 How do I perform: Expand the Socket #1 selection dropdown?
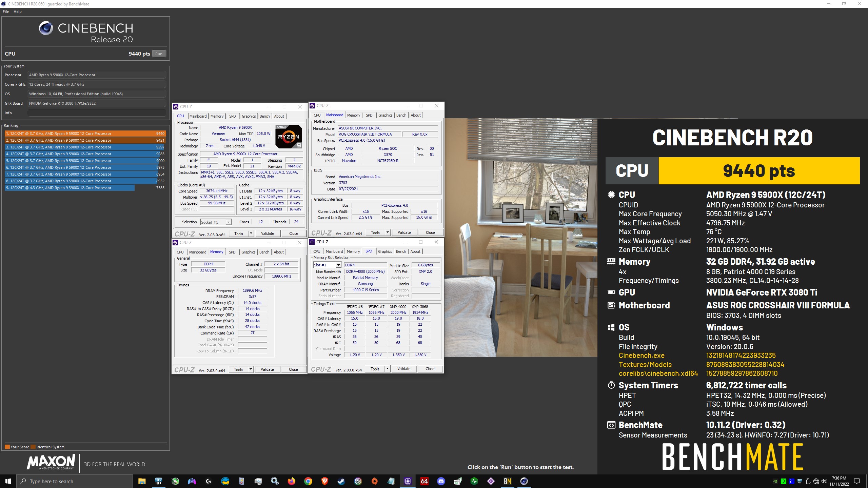point(229,222)
